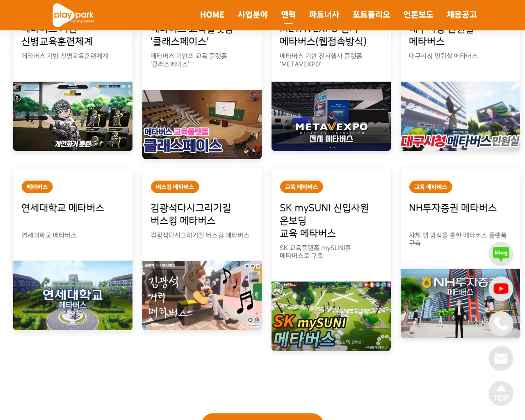
Task: Click the 버스킹 메타버스 tag
Action: 175,187
